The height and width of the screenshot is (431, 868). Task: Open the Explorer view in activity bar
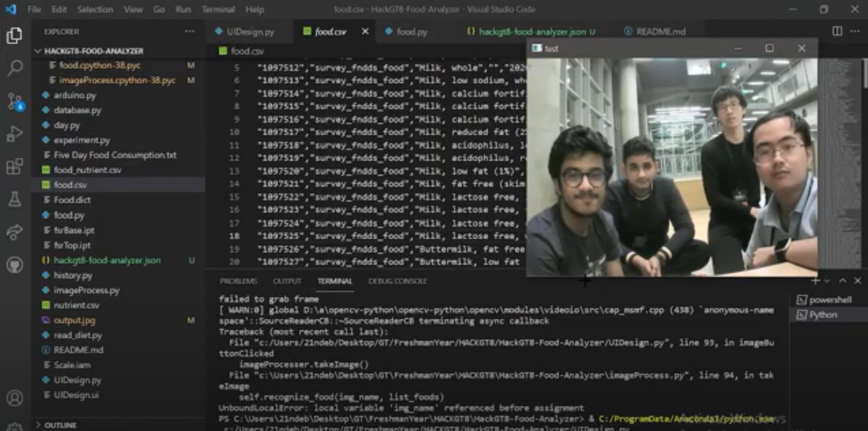pyautogui.click(x=14, y=35)
